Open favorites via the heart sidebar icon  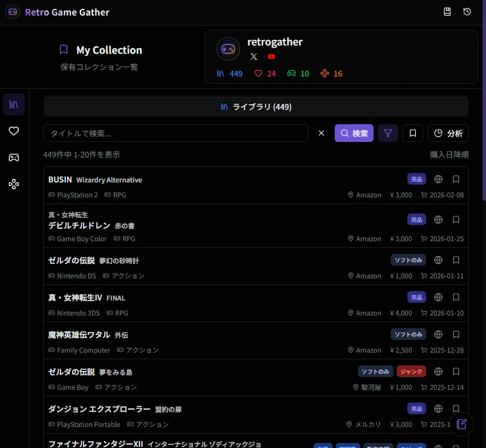[x=14, y=131]
